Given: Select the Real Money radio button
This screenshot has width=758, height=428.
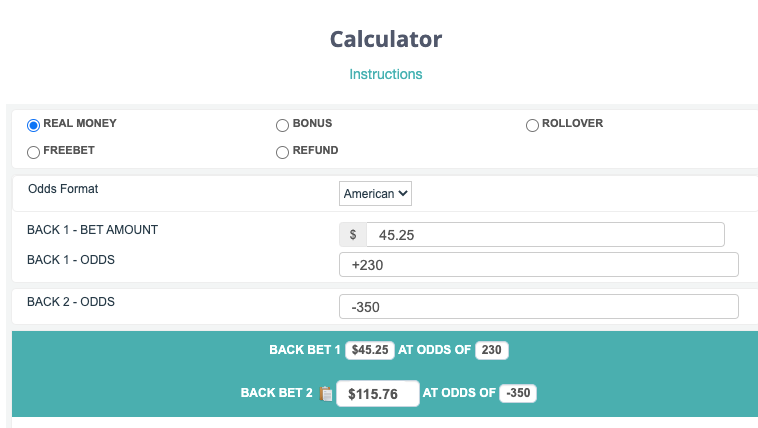Looking at the screenshot, I should pyautogui.click(x=33, y=125).
